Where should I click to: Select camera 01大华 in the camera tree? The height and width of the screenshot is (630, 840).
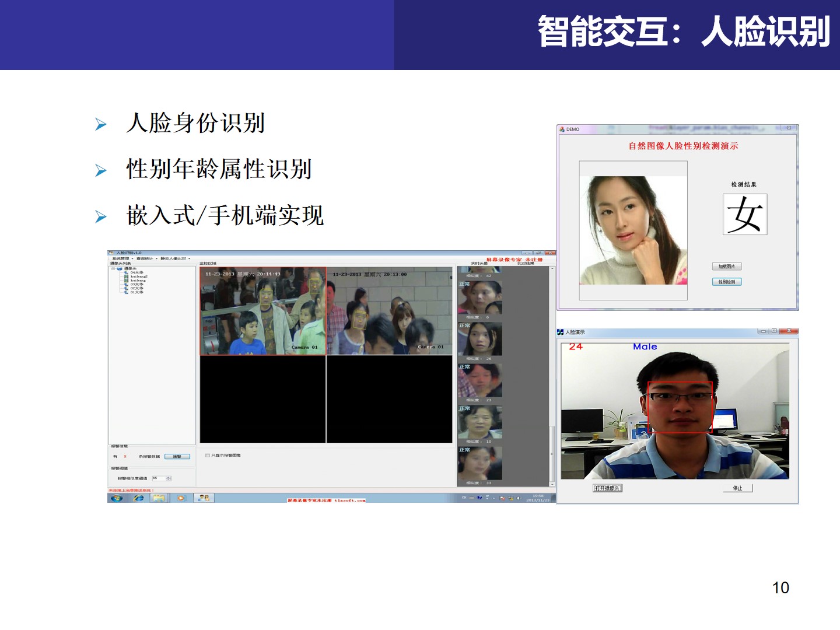[137, 292]
